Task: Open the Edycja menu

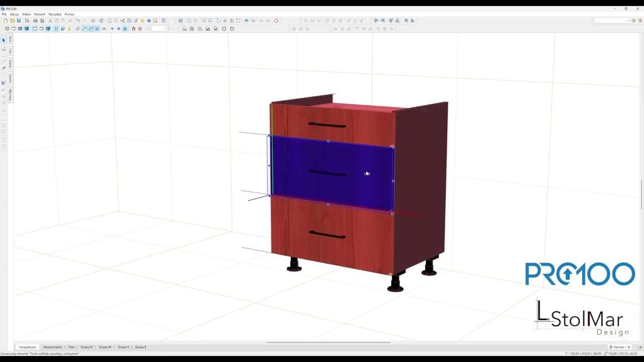Action: pos(14,14)
